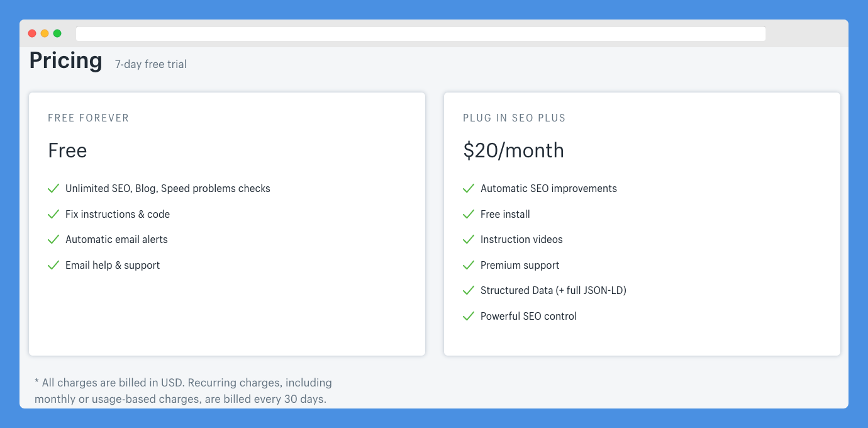868x428 pixels.
Task: Click the checkmark beside Automatic email alerts
Action: [x=53, y=239]
